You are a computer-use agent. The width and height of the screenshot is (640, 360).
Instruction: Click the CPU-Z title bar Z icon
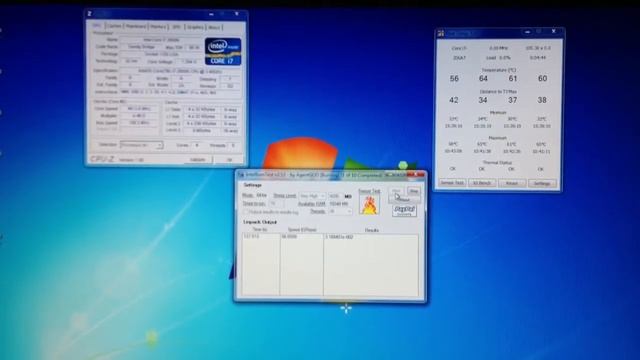[x=89, y=13]
